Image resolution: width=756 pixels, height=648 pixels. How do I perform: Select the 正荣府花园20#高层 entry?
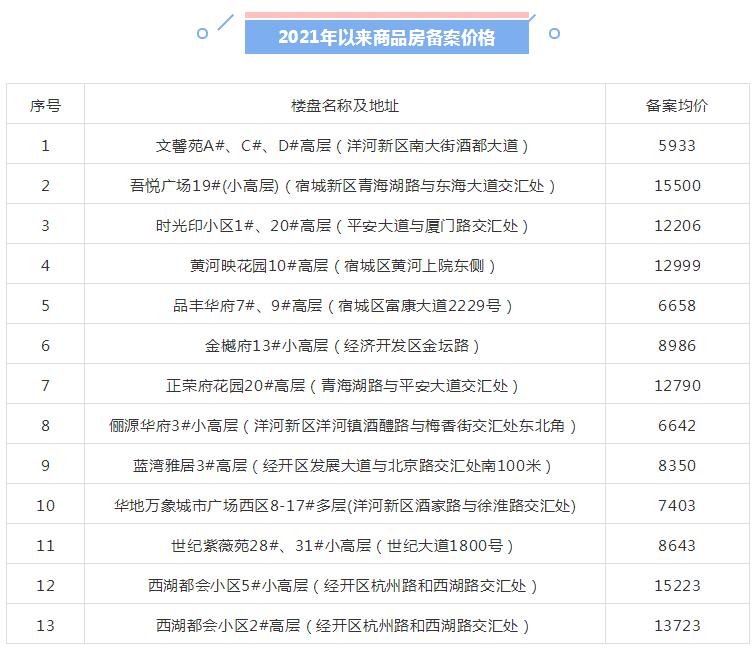coord(342,386)
